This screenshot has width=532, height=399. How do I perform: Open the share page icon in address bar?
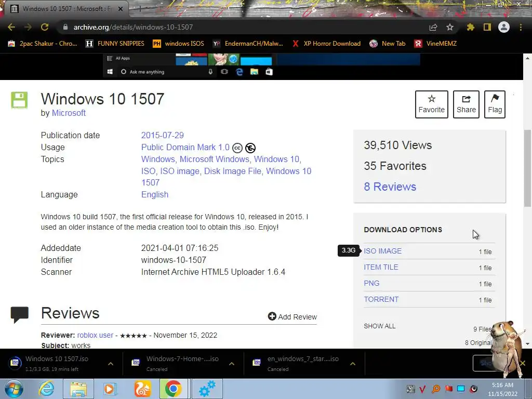pyautogui.click(x=433, y=27)
